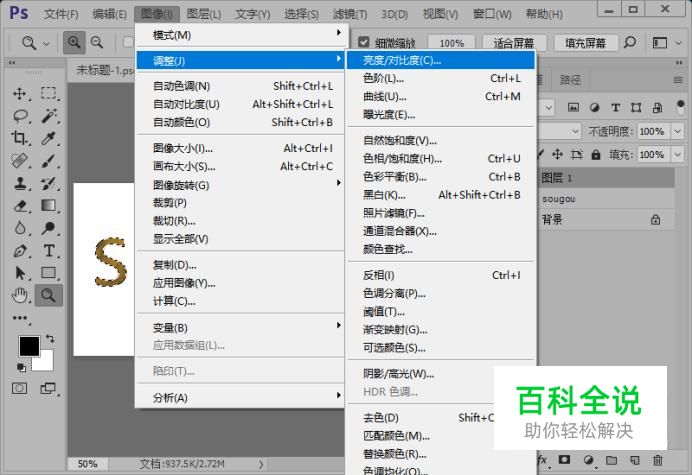Select the Magic Wand tool
Screen dimensions: 692x475
[x=49, y=116]
